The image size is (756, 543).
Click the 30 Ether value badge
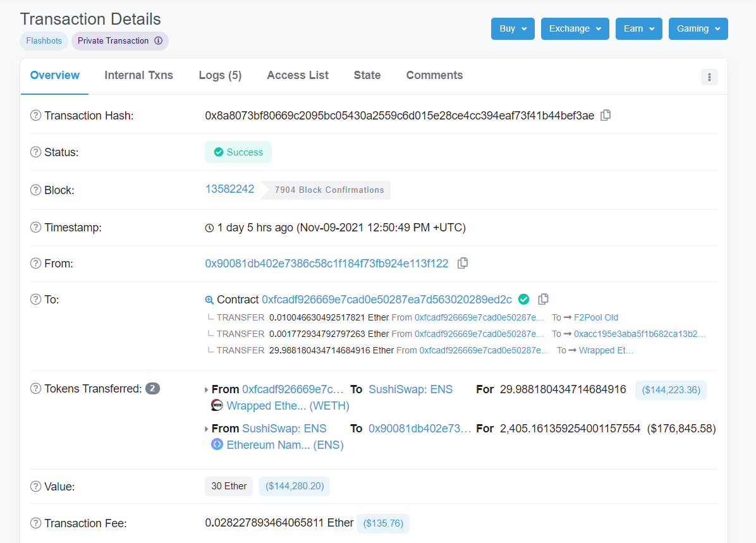pos(229,486)
